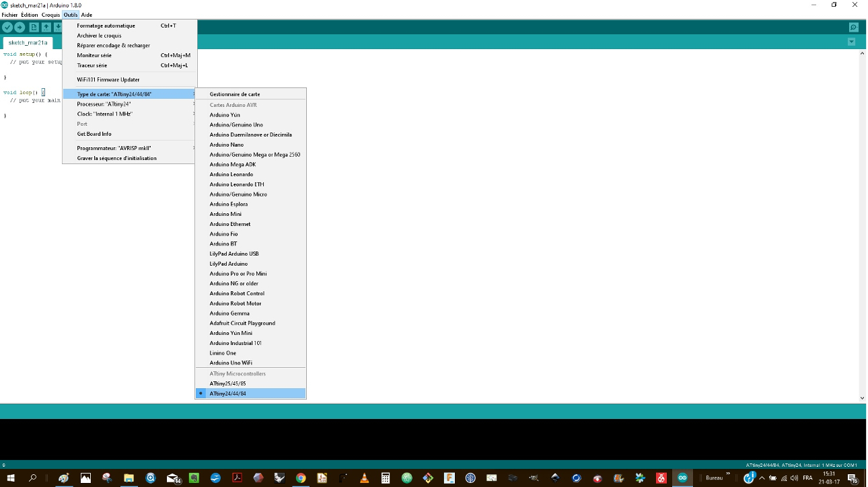Screen dimensions: 868x487
Task: Select the Arduino Yún board
Action: 250,115
